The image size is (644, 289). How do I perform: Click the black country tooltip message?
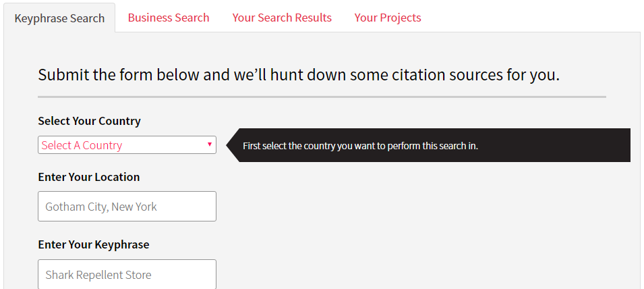coord(432,146)
